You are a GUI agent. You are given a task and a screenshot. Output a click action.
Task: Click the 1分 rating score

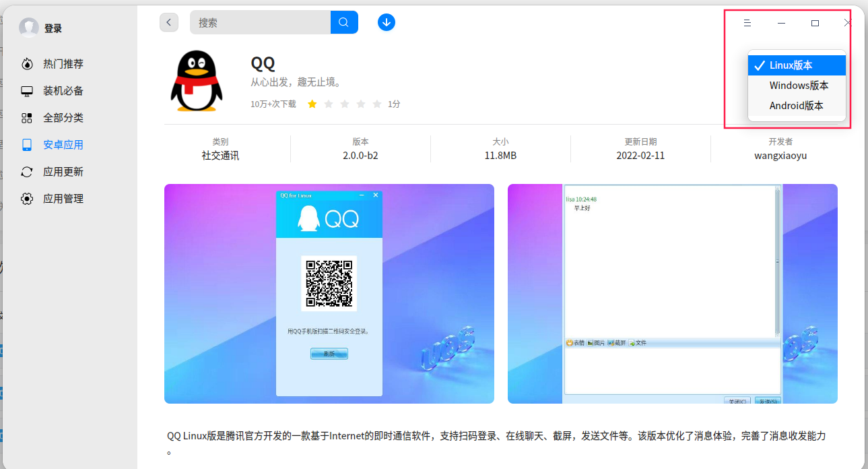(x=394, y=104)
